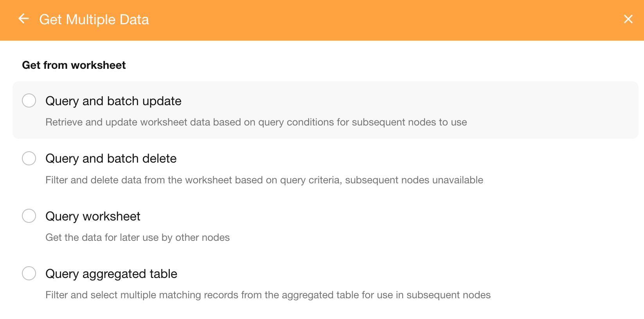644x319 pixels.
Task: Click the "Get the data for later use" description
Action: 137,238
